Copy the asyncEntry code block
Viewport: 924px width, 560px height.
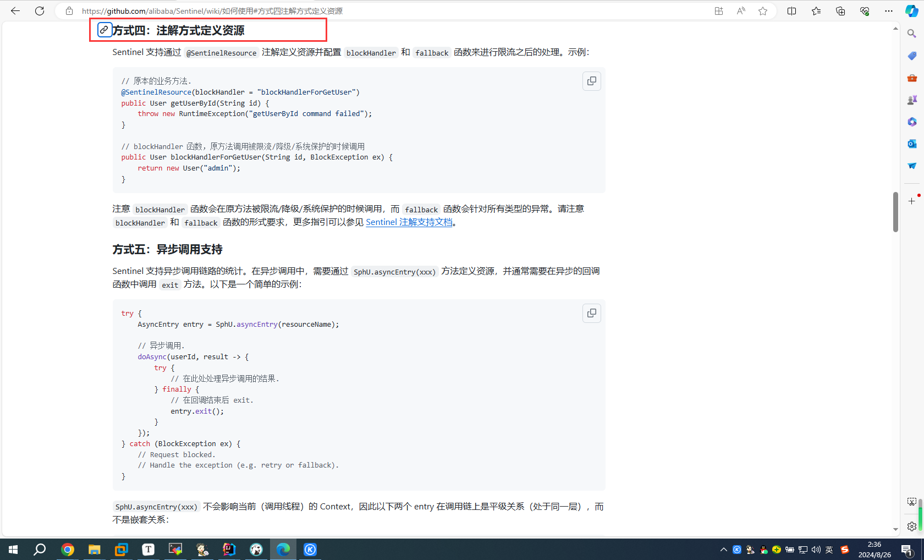click(592, 313)
